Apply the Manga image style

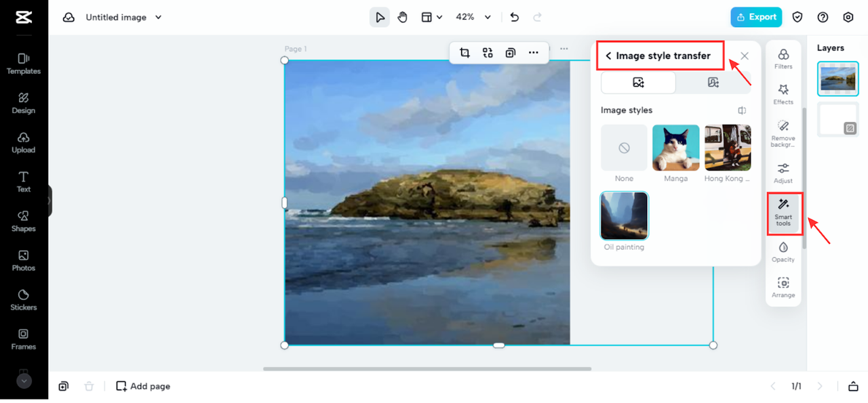pos(676,148)
